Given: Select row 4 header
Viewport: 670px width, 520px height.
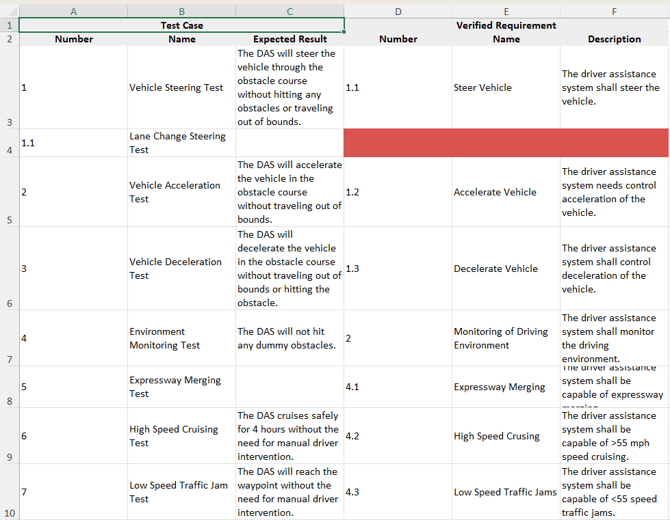Looking at the screenshot, I should [x=9, y=143].
